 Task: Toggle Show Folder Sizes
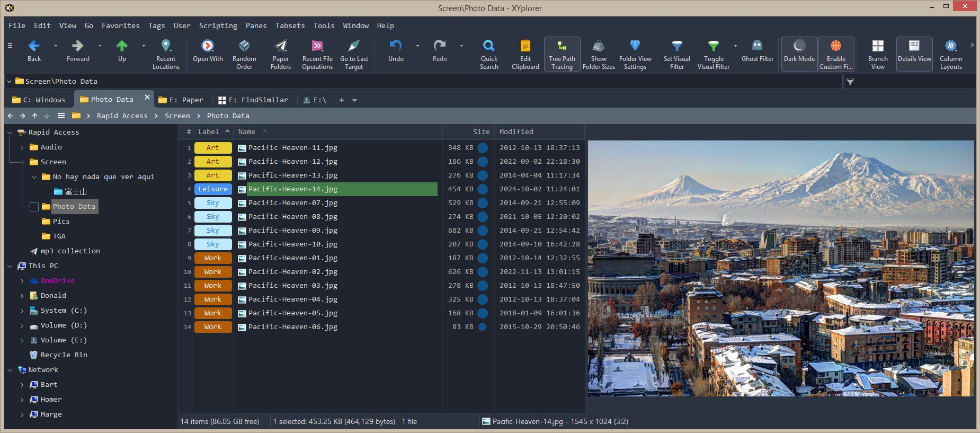point(599,54)
